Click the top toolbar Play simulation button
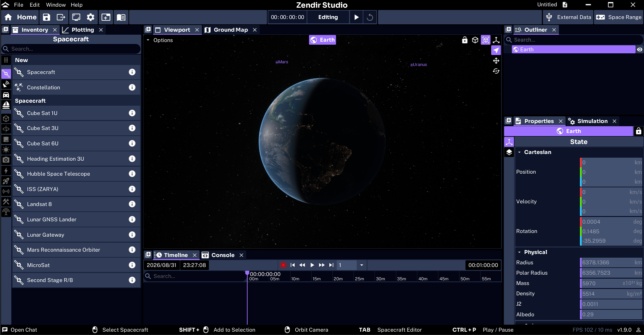Screen dimensions: 644x335 pos(356,17)
